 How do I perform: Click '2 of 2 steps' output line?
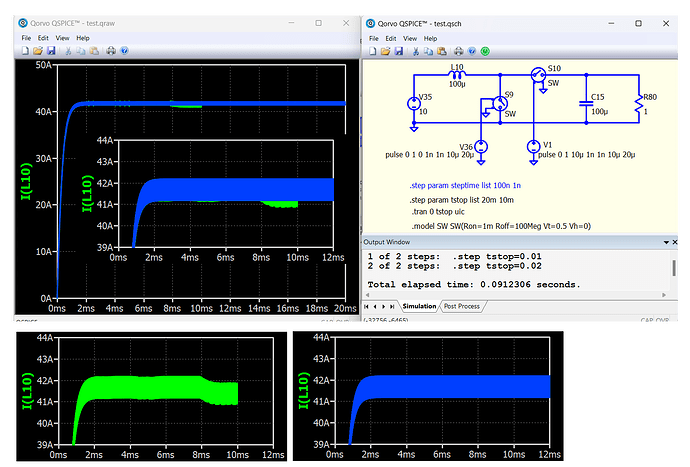click(455, 266)
